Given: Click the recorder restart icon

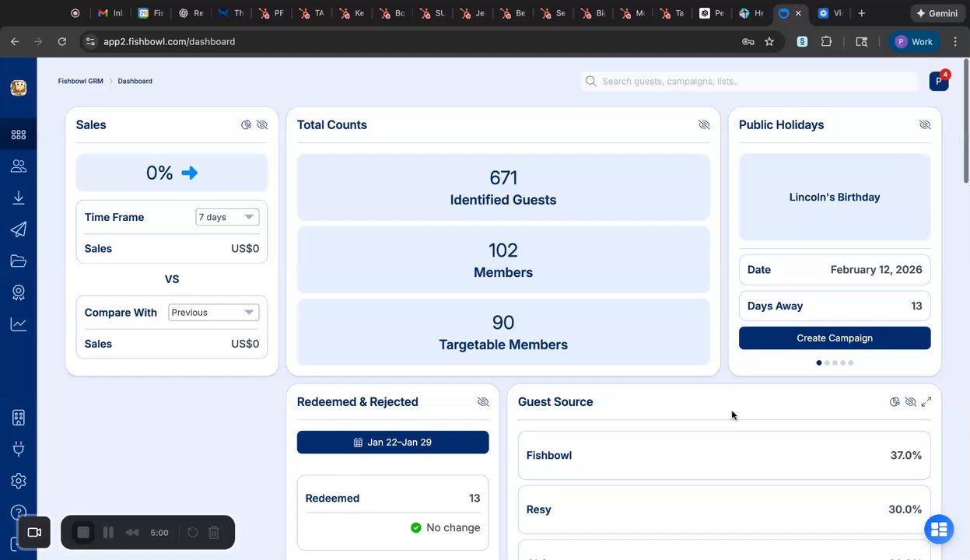Looking at the screenshot, I should click(193, 533).
